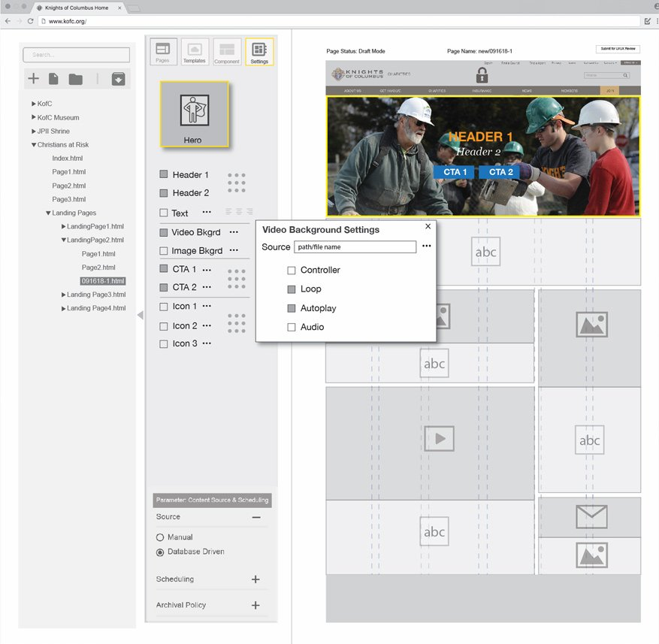
Task: Expand the Scheduling section
Action: pos(255,579)
